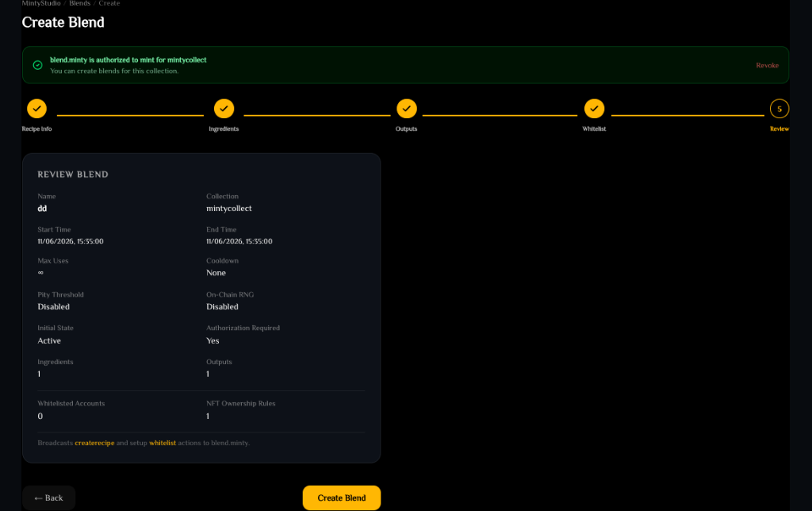Click the 'You can create blends' banner subtext

click(x=114, y=71)
